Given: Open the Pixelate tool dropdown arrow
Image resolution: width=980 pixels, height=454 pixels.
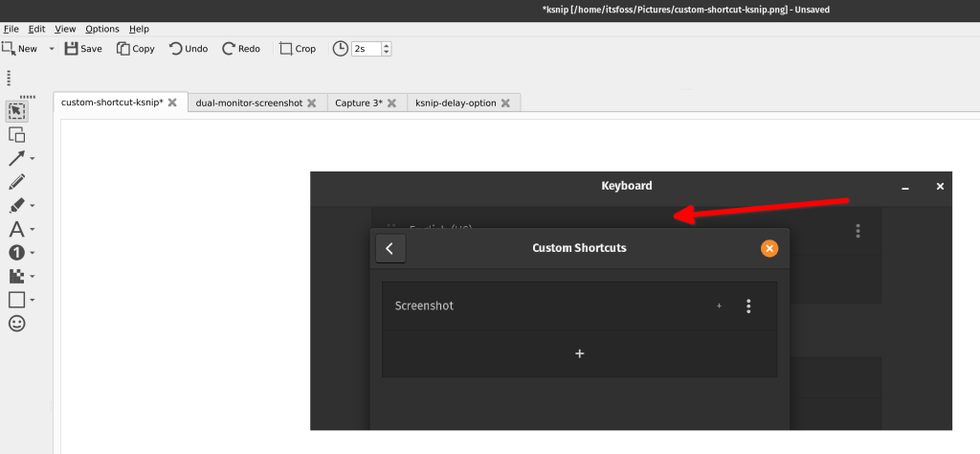Looking at the screenshot, I should tap(33, 277).
